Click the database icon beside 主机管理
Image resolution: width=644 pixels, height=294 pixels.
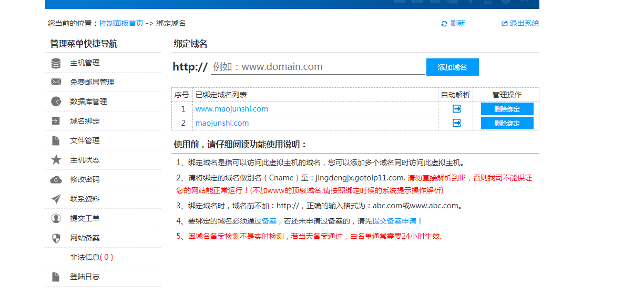tap(56, 63)
